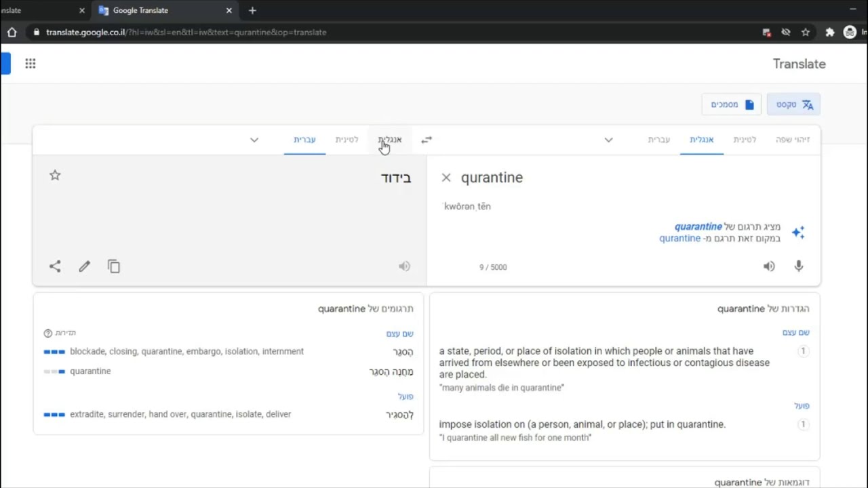
Task: Open the browser extensions puzzle icon
Action: click(829, 32)
